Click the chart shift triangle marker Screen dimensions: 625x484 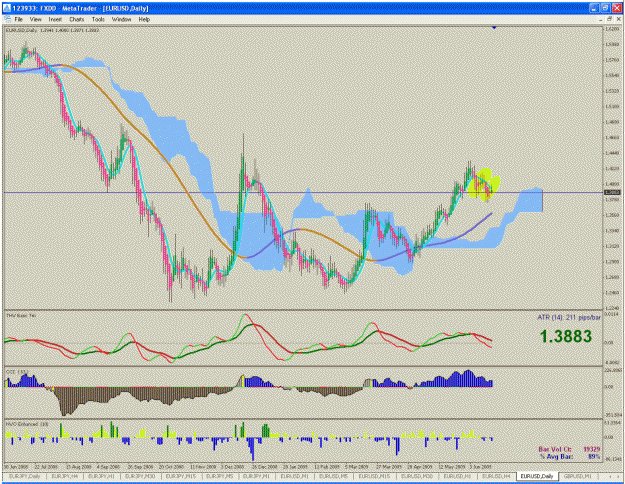coord(494,28)
